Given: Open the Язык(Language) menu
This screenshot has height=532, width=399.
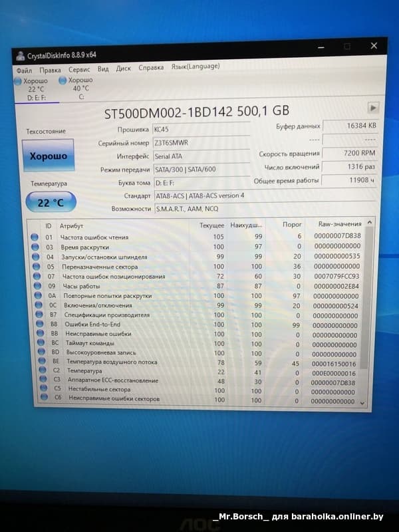Looking at the screenshot, I should coord(195,66).
